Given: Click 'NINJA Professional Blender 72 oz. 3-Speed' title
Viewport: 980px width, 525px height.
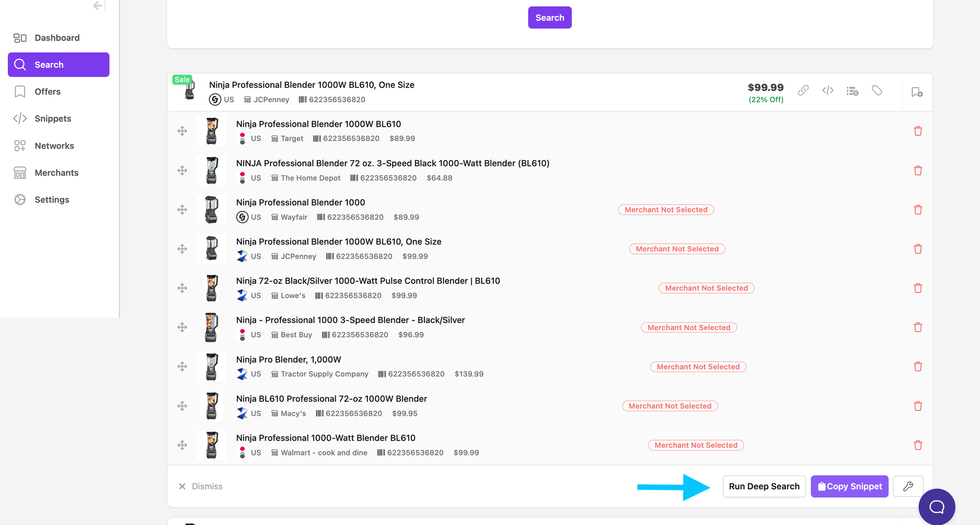Looking at the screenshot, I should [x=392, y=163].
